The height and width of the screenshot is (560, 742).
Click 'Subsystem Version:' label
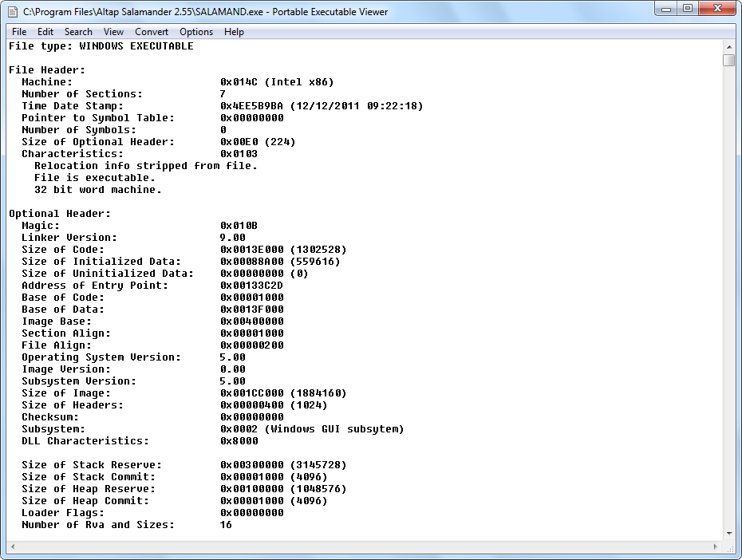pos(79,381)
